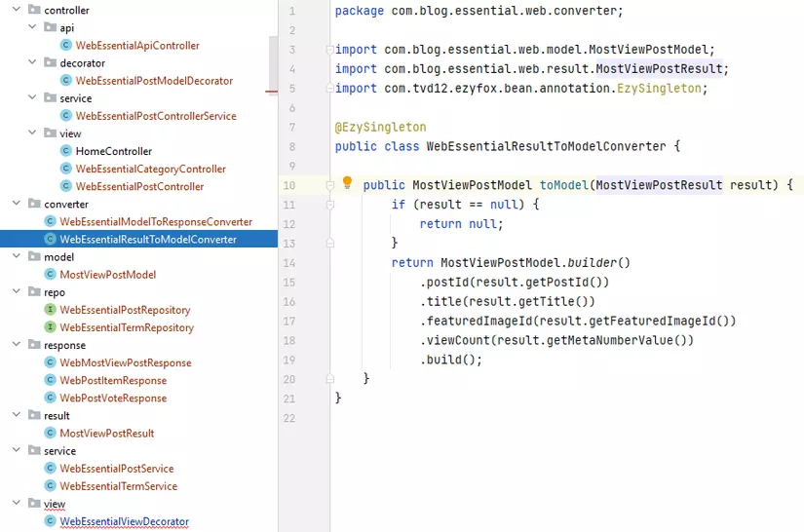Click the class icon of HomeController

tap(65, 151)
